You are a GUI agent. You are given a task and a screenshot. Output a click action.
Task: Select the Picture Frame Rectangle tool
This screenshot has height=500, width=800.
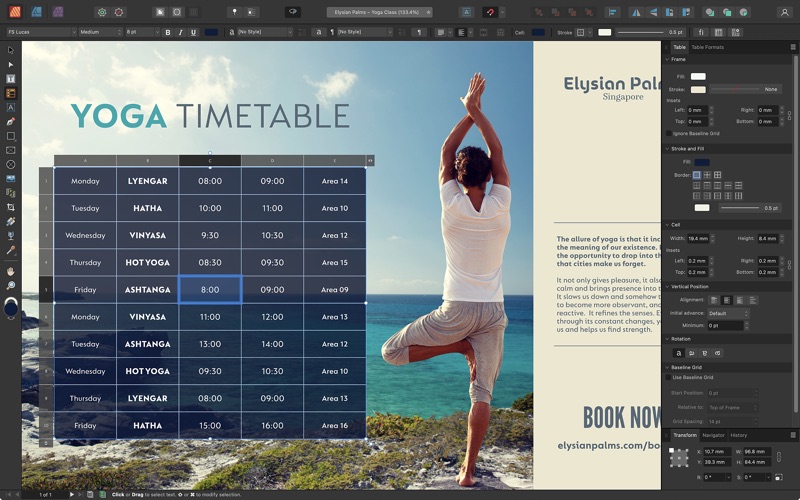pyautogui.click(x=11, y=151)
